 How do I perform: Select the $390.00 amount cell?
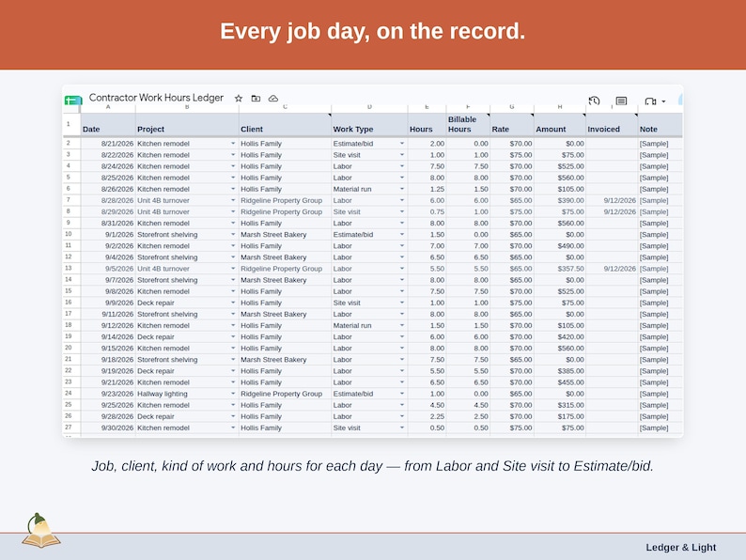(x=560, y=200)
